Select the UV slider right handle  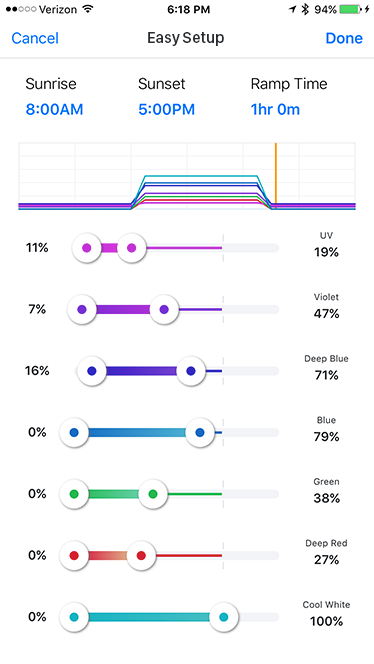point(132,248)
